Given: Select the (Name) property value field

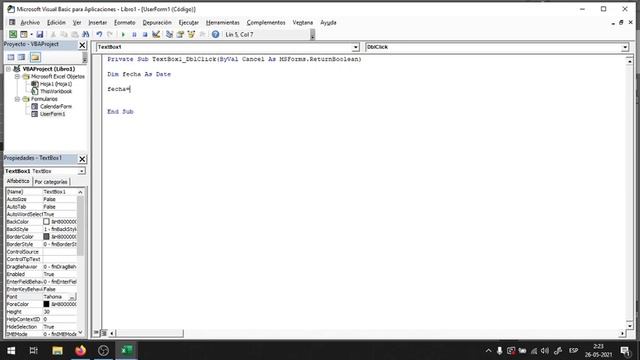Looking at the screenshot, I should pos(59,192).
